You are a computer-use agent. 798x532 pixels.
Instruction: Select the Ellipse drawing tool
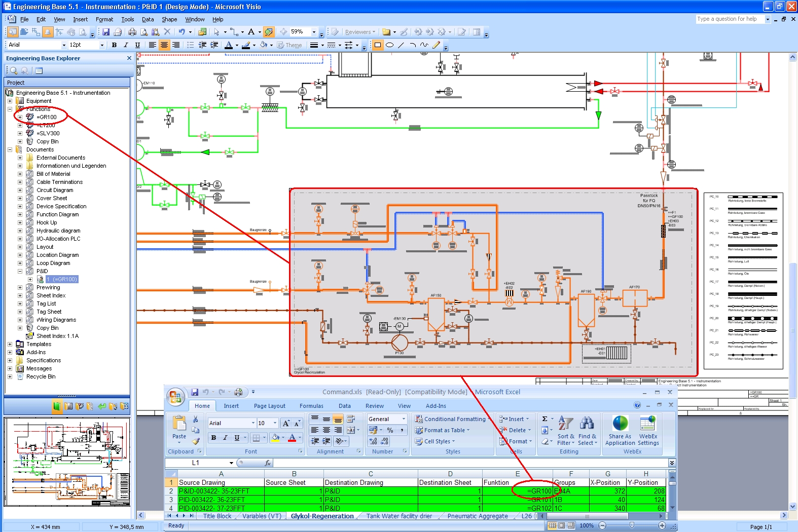pyautogui.click(x=389, y=45)
